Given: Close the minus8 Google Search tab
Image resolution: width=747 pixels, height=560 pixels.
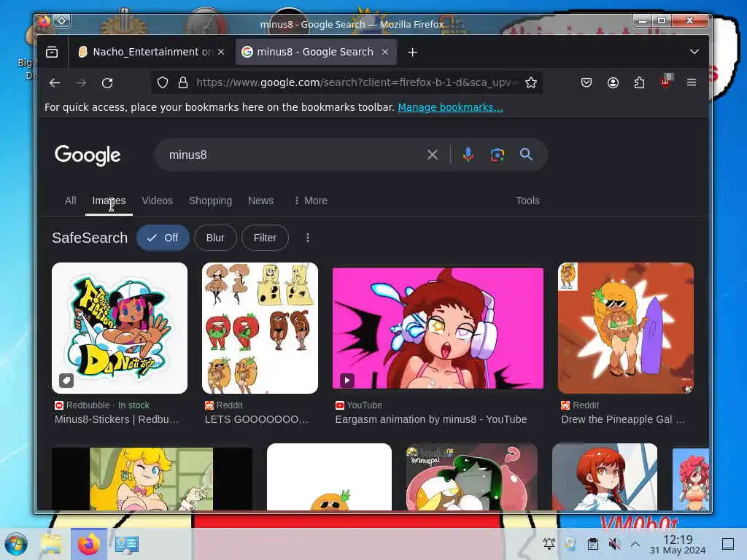Looking at the screenshot, I should [385, 52].
